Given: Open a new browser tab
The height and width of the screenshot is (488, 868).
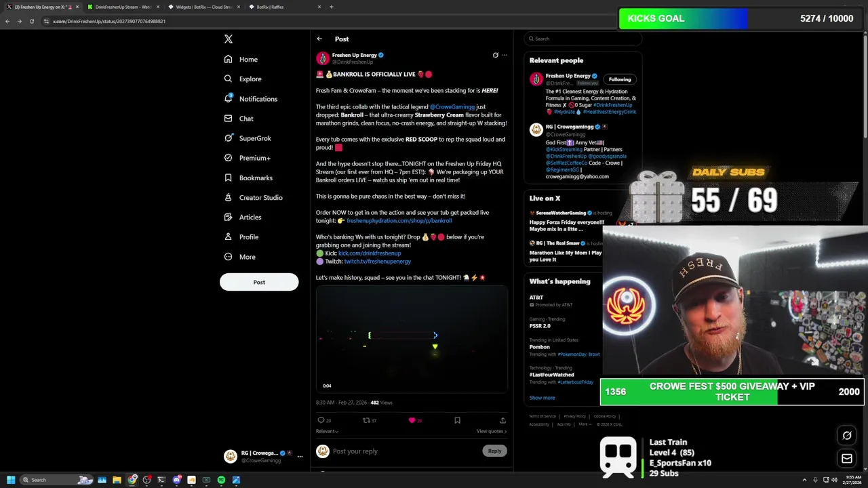Looking at the screenshot, I should (331, 7).
